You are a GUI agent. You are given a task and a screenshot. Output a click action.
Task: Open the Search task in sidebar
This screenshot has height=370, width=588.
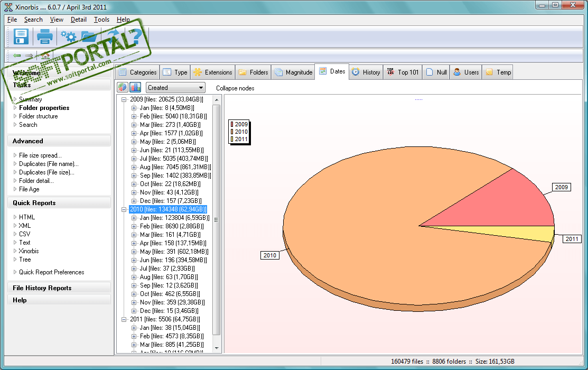pos(28,125)
